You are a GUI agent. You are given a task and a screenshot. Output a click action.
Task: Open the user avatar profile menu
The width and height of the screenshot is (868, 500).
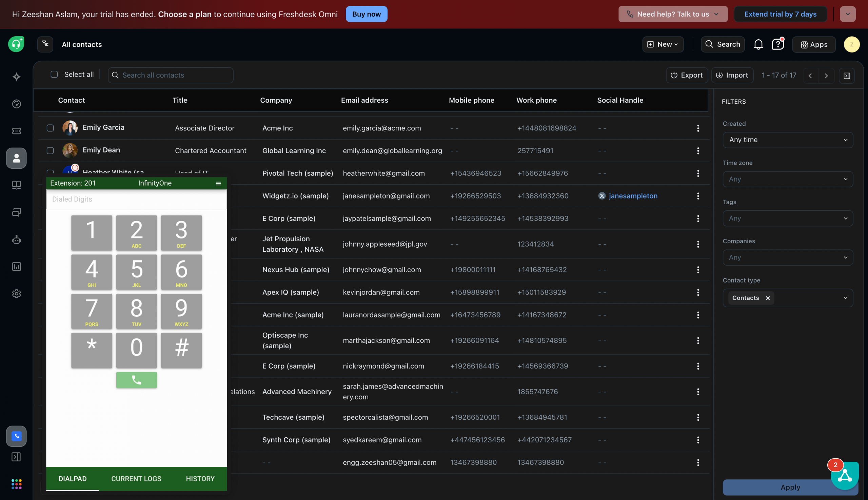851,44
